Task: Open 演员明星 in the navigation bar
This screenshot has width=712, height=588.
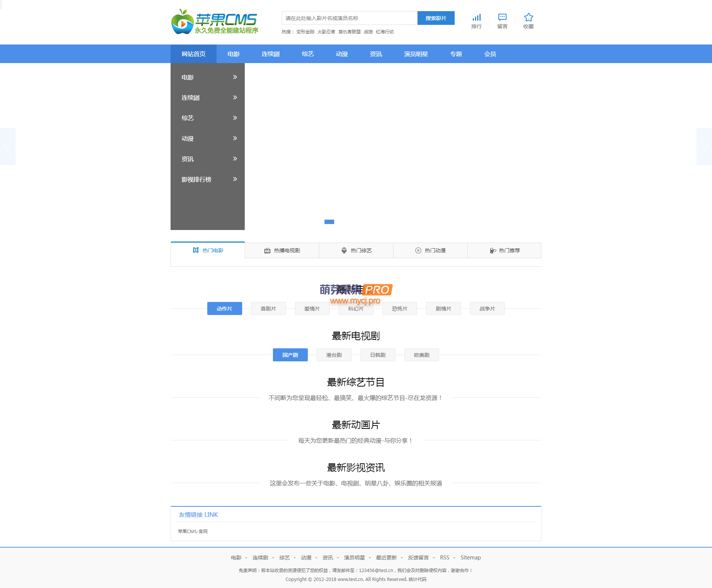Action: [416, 54]
